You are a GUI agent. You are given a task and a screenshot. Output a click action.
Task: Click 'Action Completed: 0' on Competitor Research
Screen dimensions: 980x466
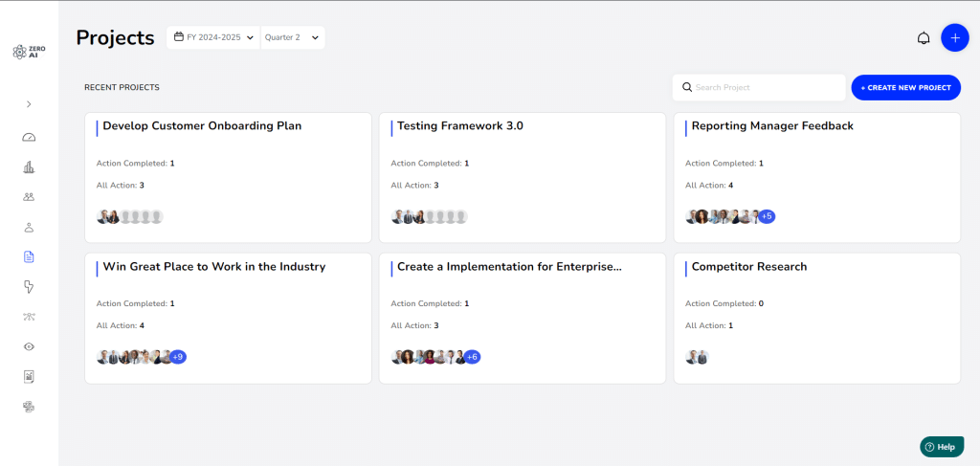724,303
